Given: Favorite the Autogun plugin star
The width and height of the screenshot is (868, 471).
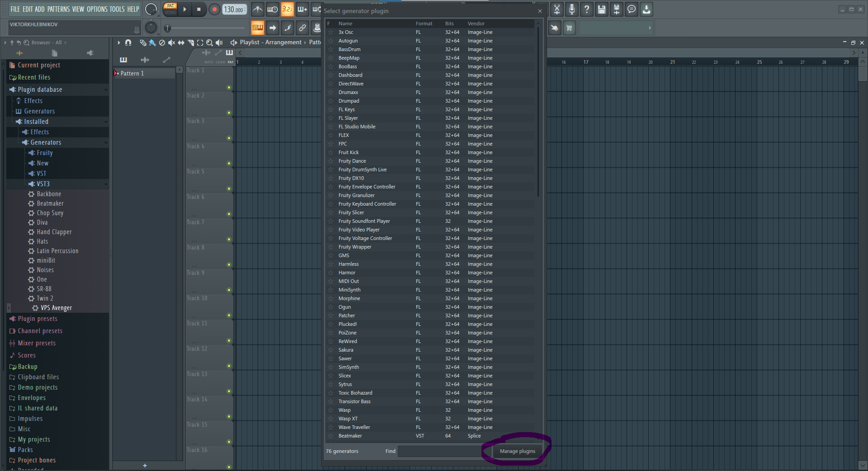Looking at the screenshot, I should tap(330, 41).
